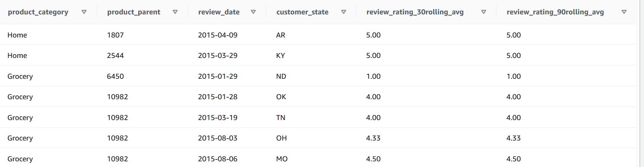644x167 pixels.
Task: Select the KY customer state cell
Action: [280, 56]
